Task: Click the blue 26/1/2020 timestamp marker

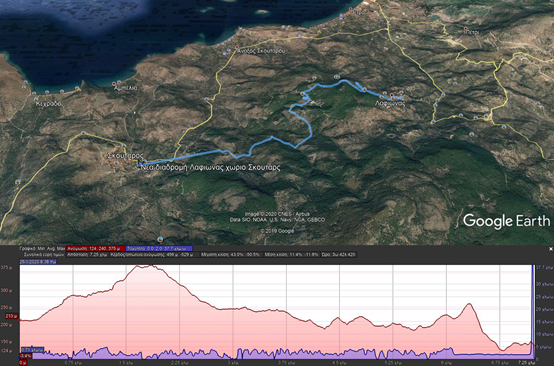Action: tap(38, 262)
